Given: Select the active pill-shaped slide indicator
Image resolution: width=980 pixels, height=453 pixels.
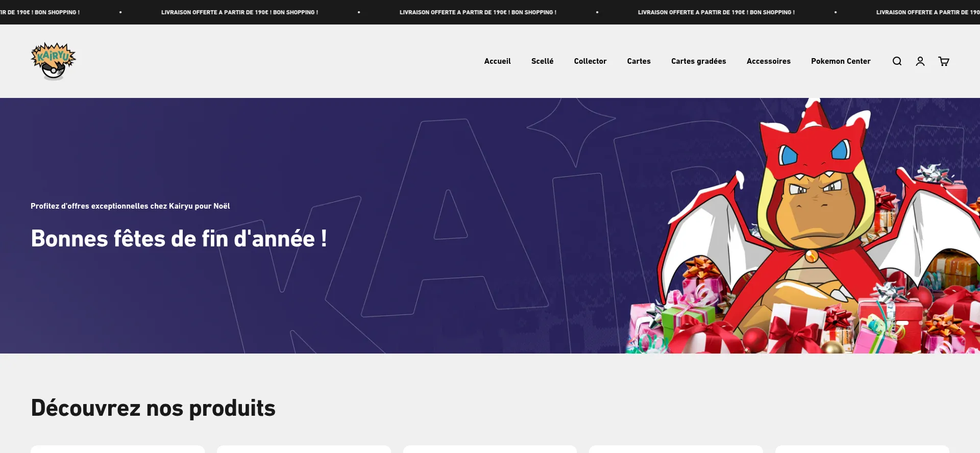Looking at the screenshot, I should 902,323.
